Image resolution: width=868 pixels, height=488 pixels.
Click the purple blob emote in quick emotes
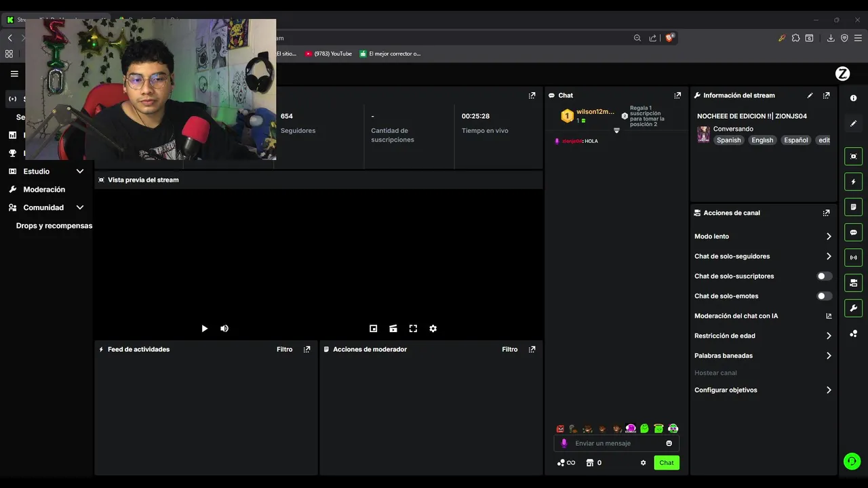(x=631, y=428)
